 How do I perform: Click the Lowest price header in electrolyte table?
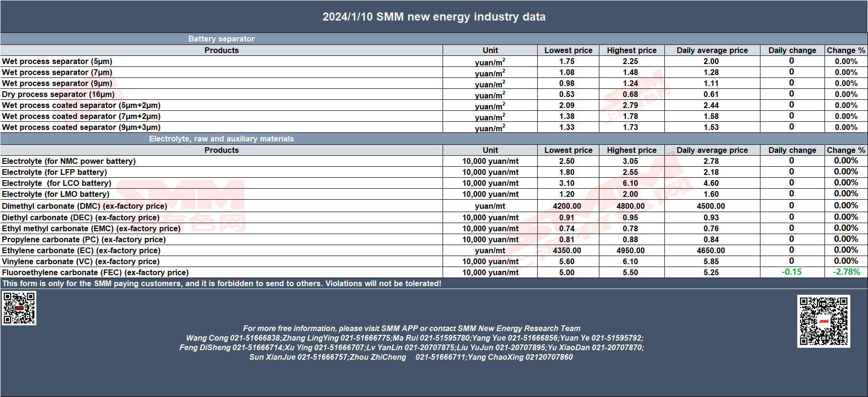568,150
